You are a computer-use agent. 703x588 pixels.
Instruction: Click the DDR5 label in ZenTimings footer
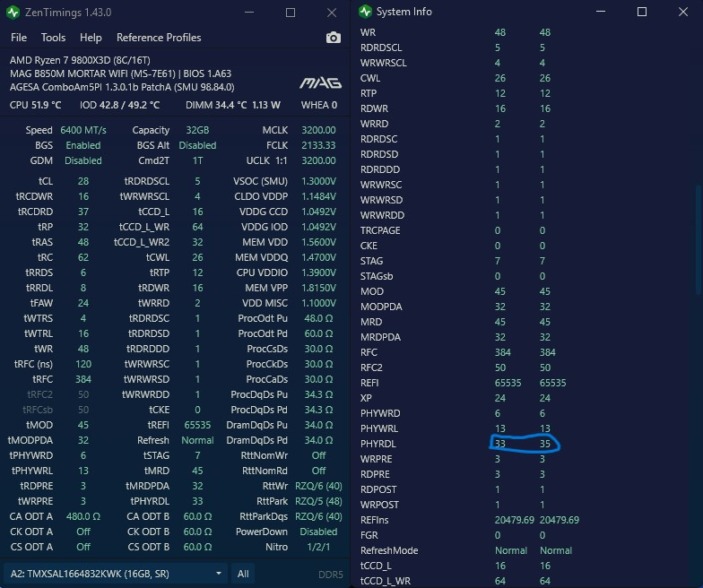tap(330, 575)
